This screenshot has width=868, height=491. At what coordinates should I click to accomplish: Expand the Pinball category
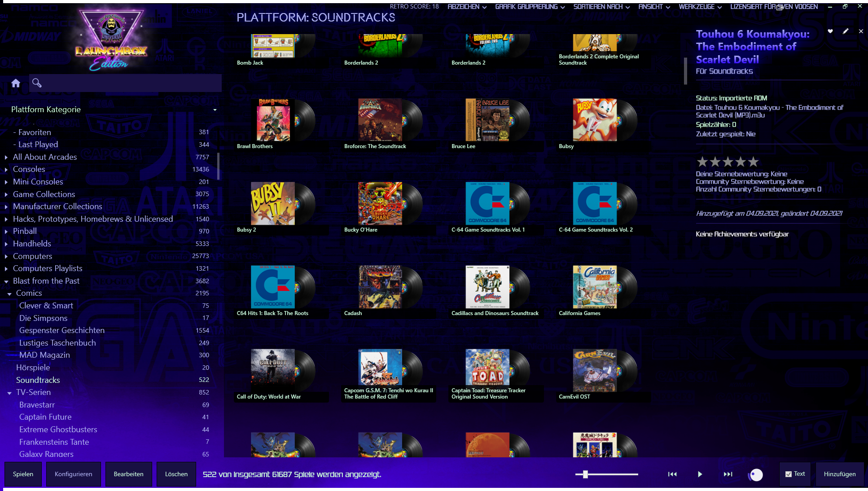click(x=6, y=232)
